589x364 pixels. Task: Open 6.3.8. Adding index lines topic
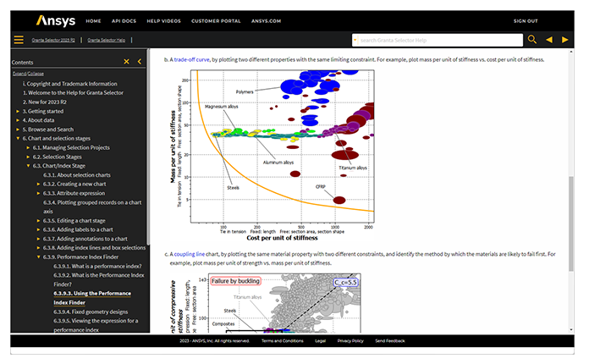[94, 248]
